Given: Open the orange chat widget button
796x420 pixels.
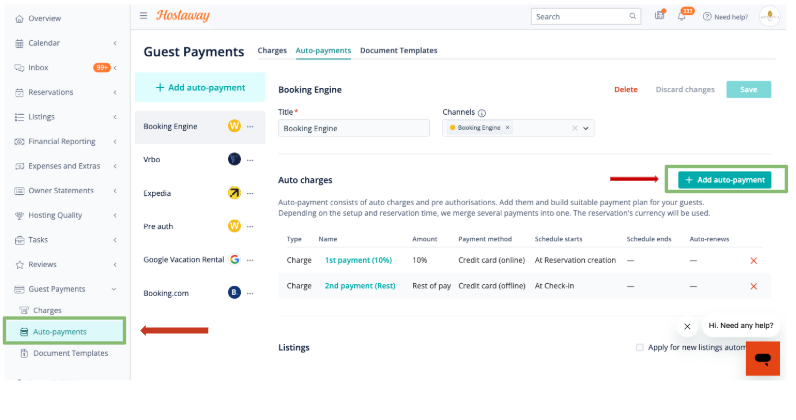Looking at the screenshot, I should click(762, 359).
